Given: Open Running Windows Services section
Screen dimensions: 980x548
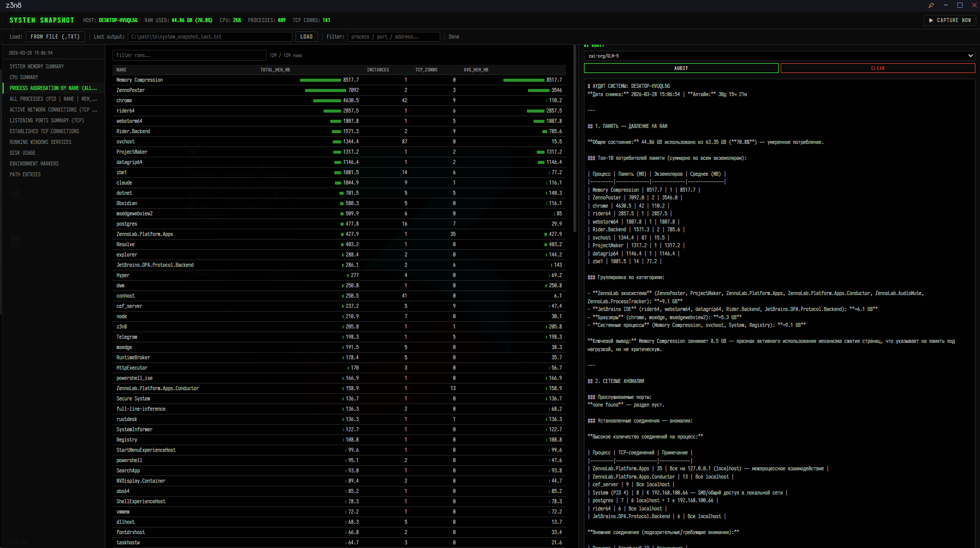Looking at the screenshot, I should tap(41, 142).
